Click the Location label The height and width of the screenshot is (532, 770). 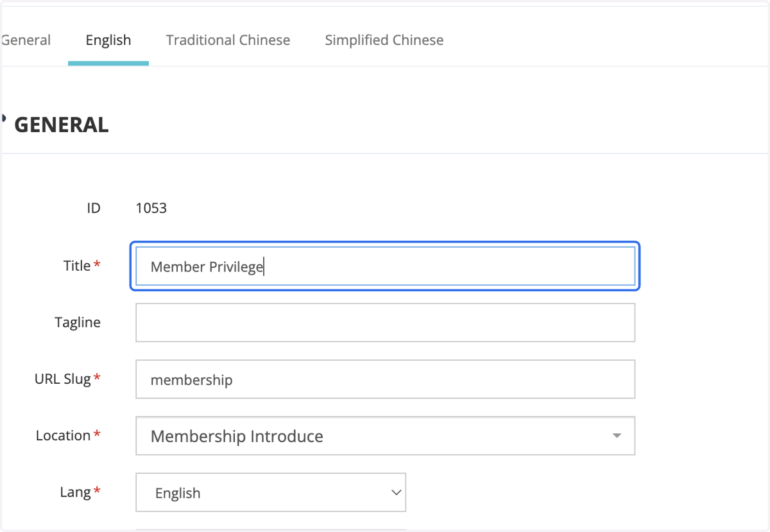63,435
